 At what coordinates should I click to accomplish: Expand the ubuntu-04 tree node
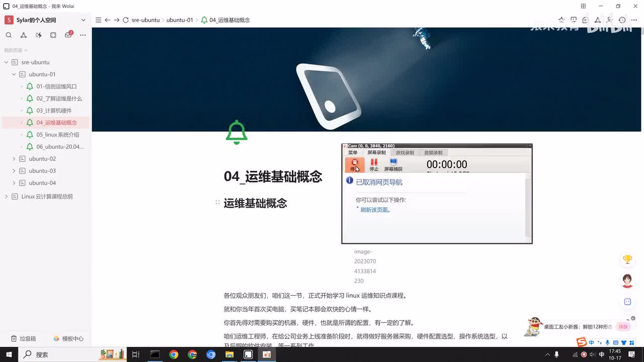[x=14, y=183]
